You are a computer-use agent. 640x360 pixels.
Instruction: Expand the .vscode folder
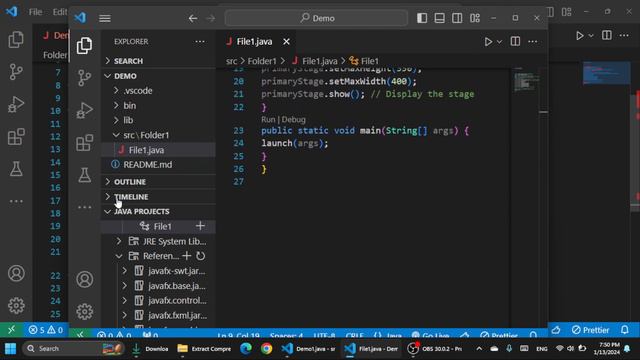pos(158,91)
